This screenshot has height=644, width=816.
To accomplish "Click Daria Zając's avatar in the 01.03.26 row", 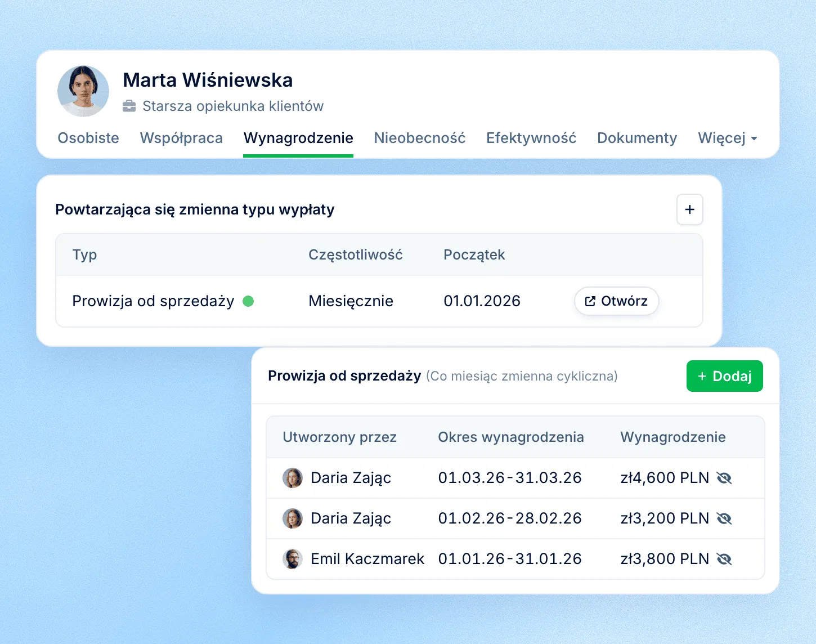I will tap(293, 478).
